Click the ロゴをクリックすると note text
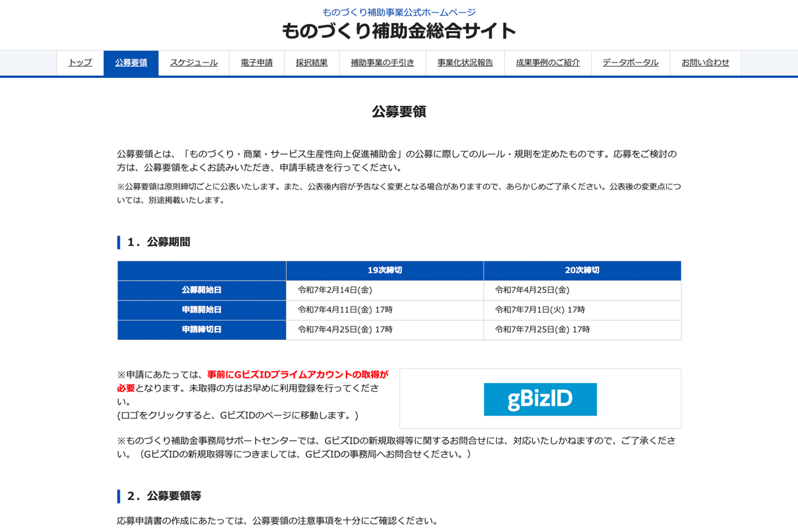The width and height of the screenshot is (798, 532). [x=237, y=415]
